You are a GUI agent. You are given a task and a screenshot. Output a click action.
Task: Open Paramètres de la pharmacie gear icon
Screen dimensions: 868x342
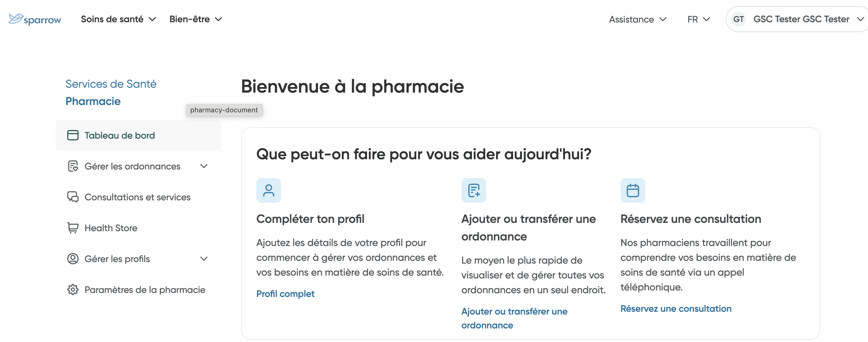73,290
